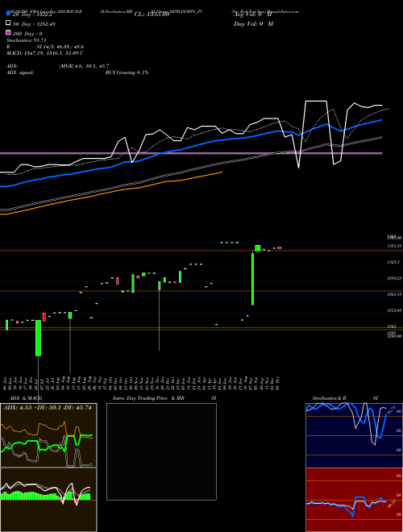Click the magenta 200 Day EMA legend swatch

click(x=8, y=32)
